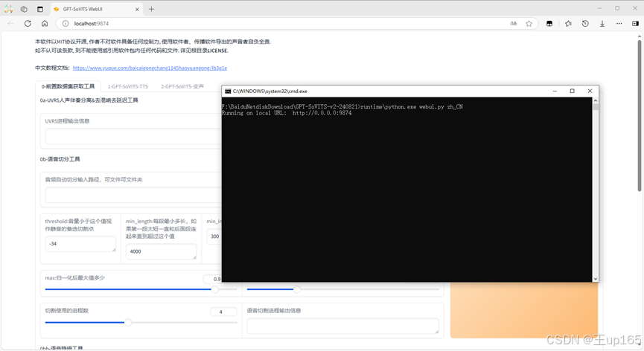Reload the localhost page
644x351 pixels.
(x=28, y=23)
